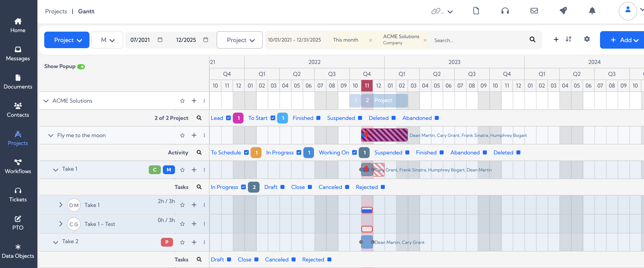The image size is (644, 268).
Task: Enable the Finished activity filter
Action: point(441,152)
